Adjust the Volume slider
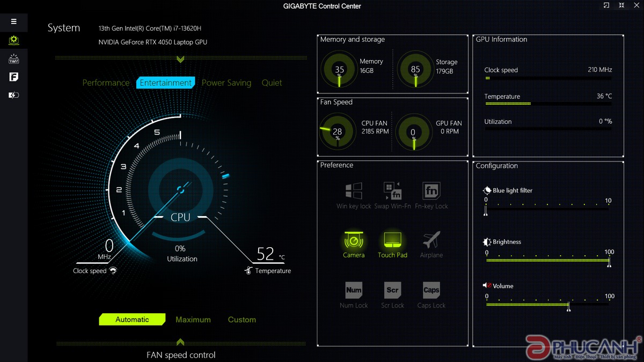Screen dimensions: 644x362 point(547,305)
